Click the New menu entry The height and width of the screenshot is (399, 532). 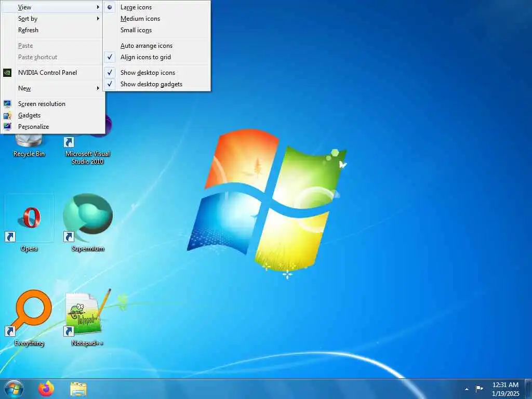point(53,88)
